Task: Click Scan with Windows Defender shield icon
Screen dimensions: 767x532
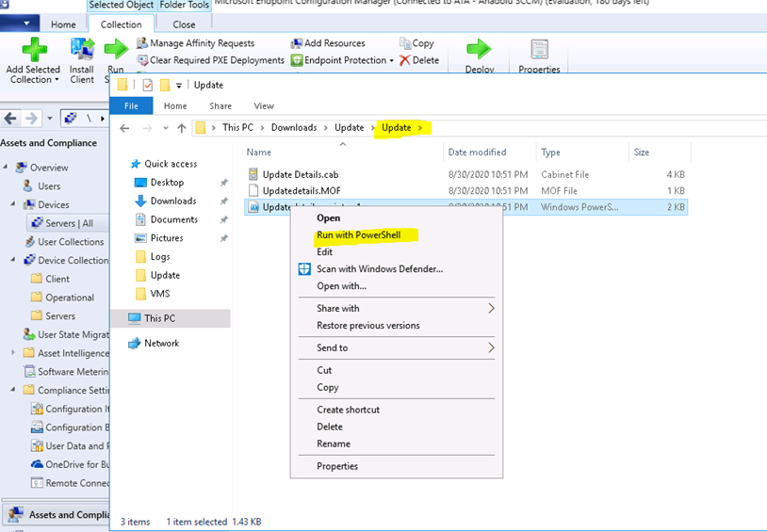Action: (304, 269)
